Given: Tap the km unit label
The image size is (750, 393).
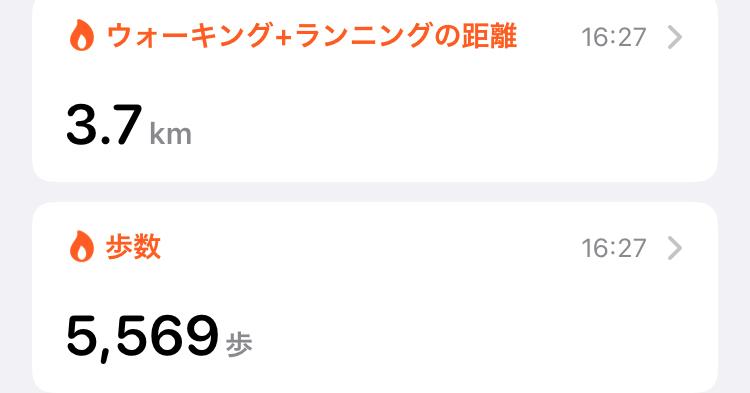Looking at the screenshot, I should (170, 133).
